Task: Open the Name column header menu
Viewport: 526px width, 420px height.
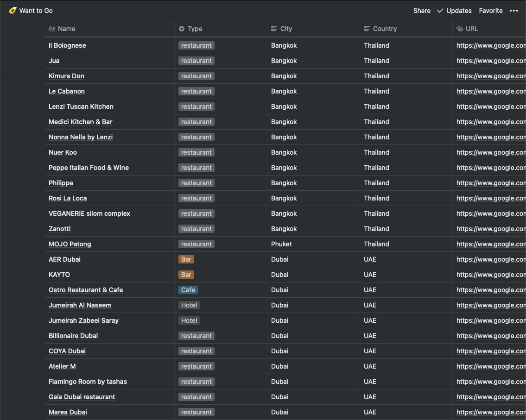Action: [x=110, y=29]
